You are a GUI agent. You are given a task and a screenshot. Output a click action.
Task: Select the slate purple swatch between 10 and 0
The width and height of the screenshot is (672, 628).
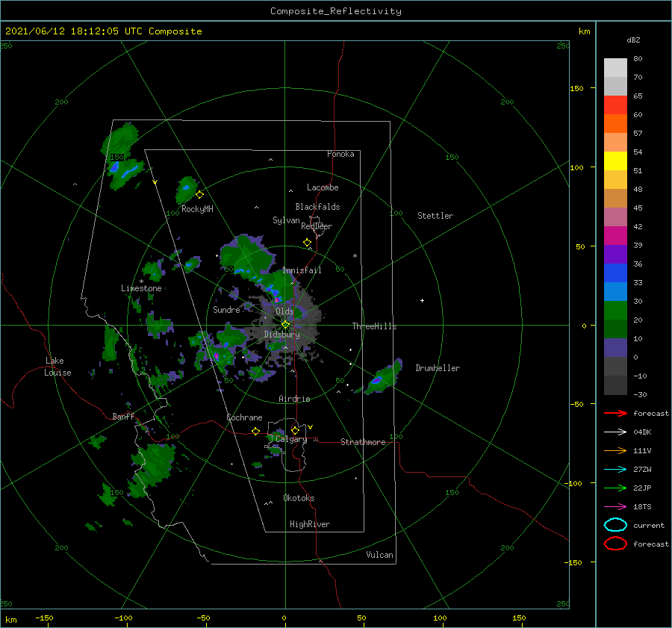(x=615, y=348)
